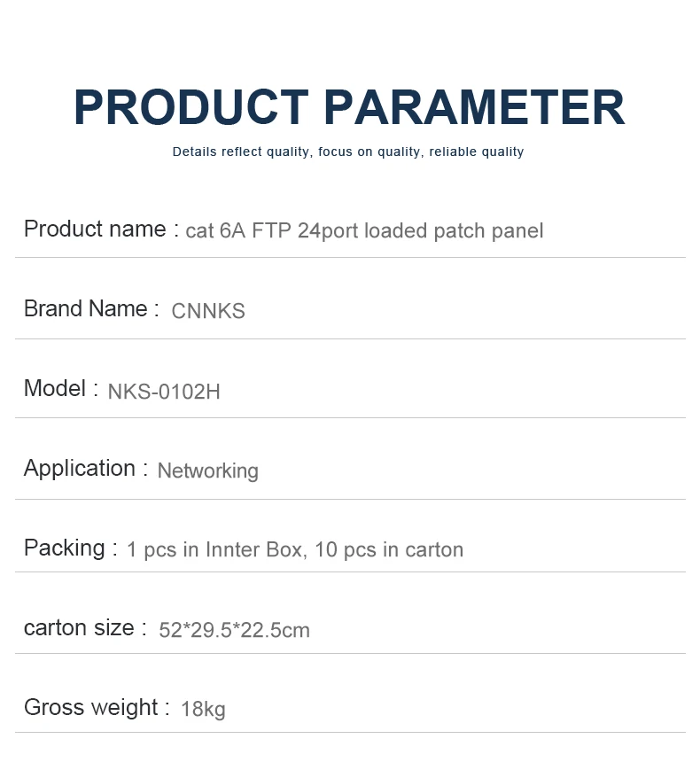Select the 'Packing' label
This screenshot has height=762, width=700.
[65, 548]
